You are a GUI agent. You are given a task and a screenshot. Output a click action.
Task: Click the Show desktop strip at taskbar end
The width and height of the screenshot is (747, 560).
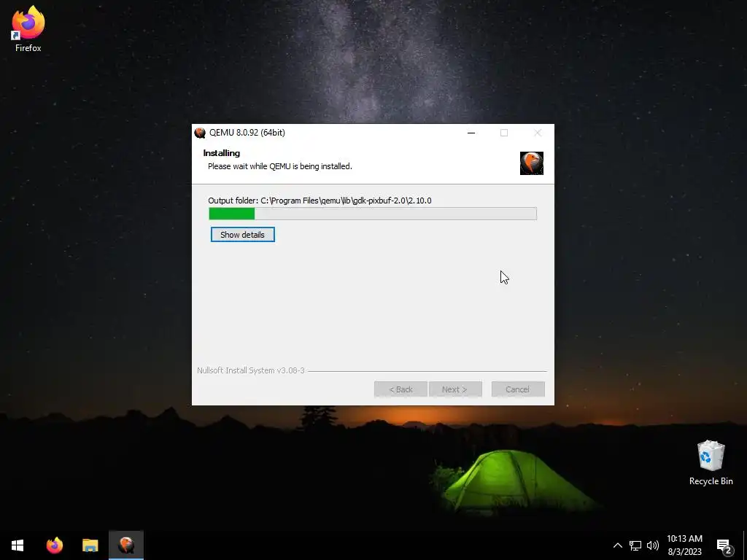tap(745, 545)
